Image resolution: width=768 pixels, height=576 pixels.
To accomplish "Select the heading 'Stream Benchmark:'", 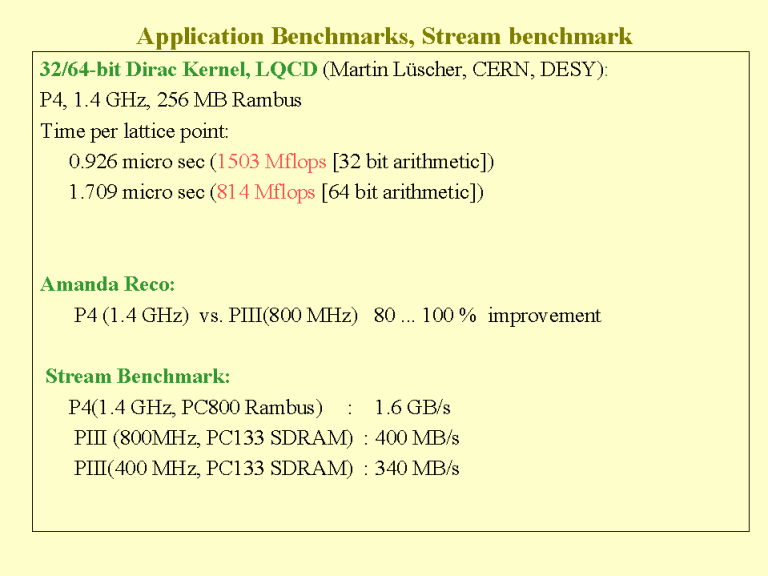I will pyautogui.click(x=138, y=376).
